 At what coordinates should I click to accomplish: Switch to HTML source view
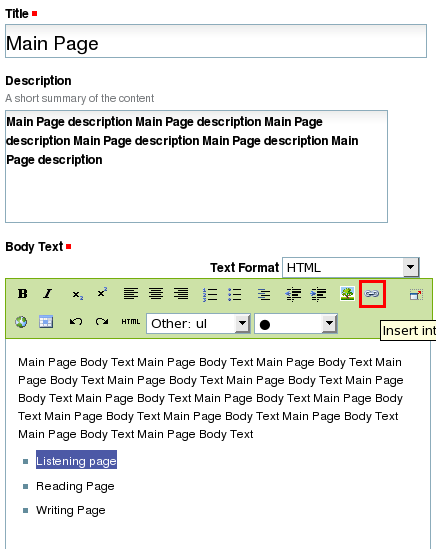(x=131, y=321)
